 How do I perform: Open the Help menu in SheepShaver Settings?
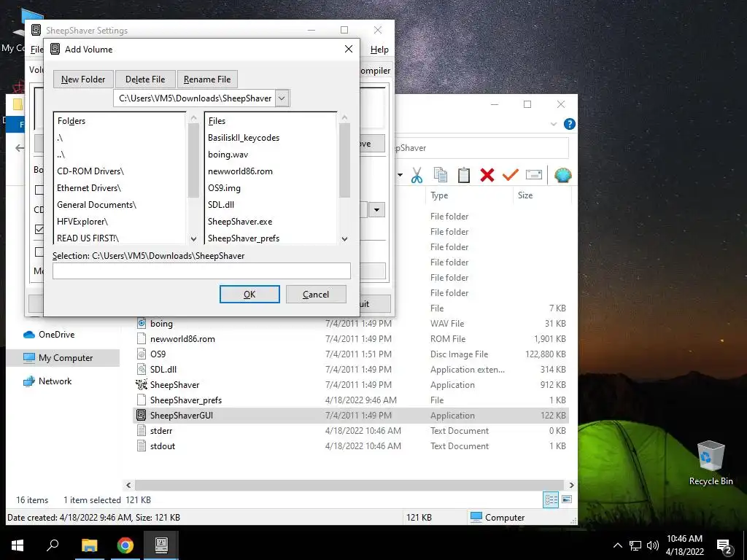(379, 50)
